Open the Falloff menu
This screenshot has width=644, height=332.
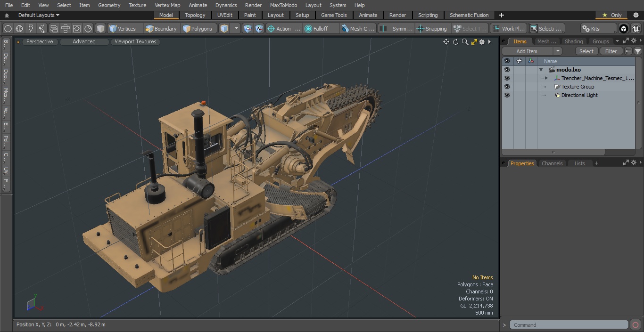coord(321,29)
